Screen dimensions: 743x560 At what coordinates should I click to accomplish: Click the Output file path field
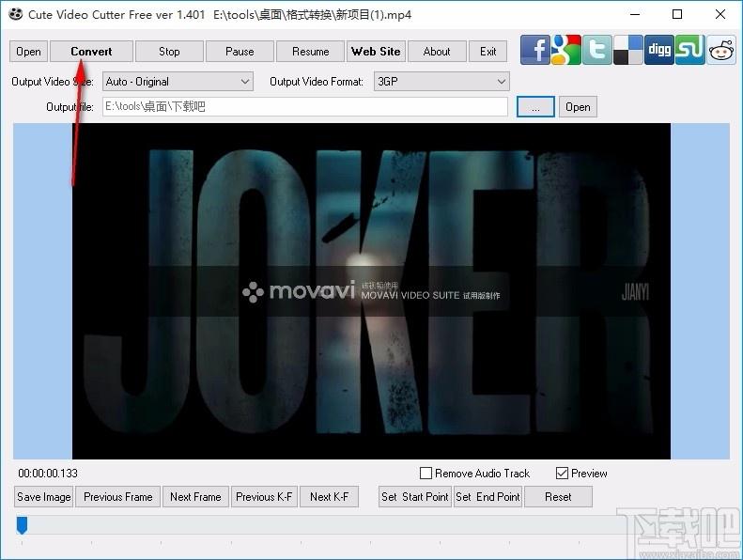[305, 107]
